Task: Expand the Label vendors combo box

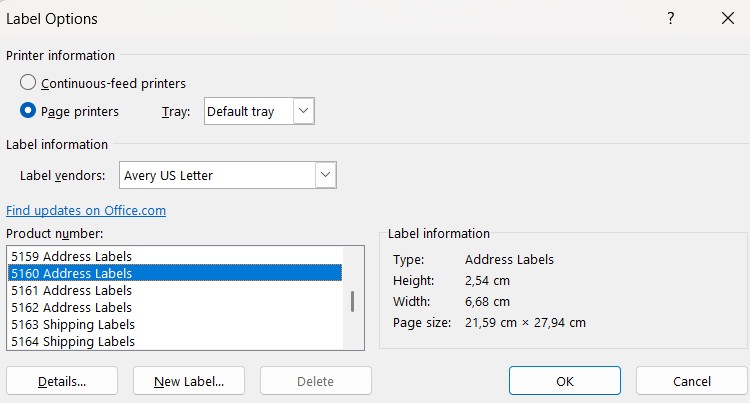Action: tap(324, 175)
